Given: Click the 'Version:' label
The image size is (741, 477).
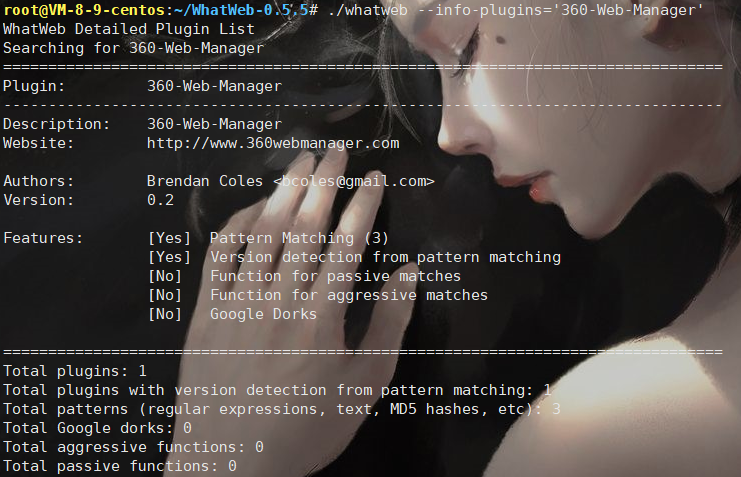Looking at the screenshot, I should coord(39,200).
